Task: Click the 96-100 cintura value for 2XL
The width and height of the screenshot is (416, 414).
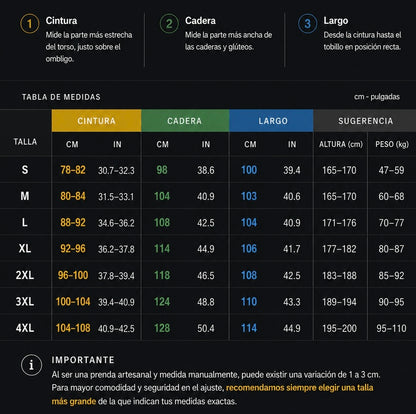Action: coord(73,275)
